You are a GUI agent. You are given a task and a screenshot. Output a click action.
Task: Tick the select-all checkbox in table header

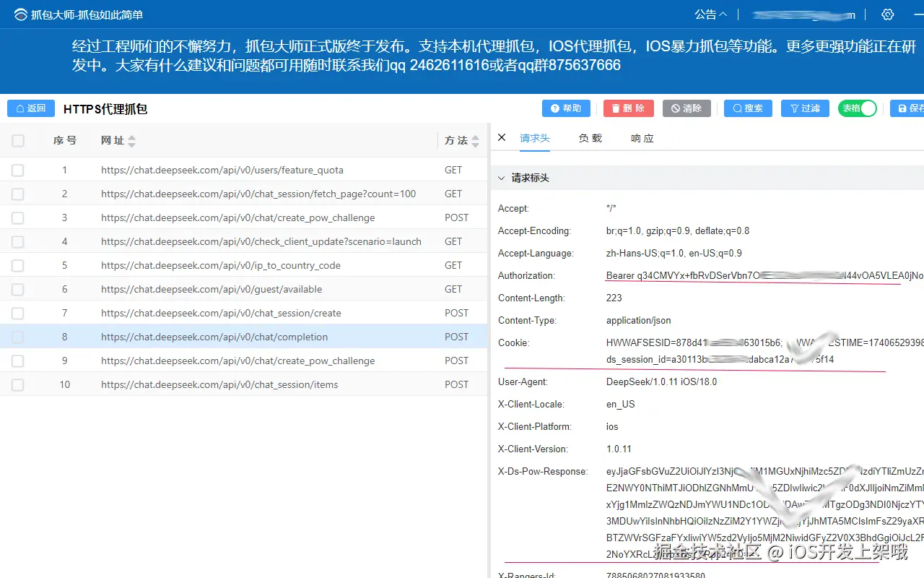point(18,141)
